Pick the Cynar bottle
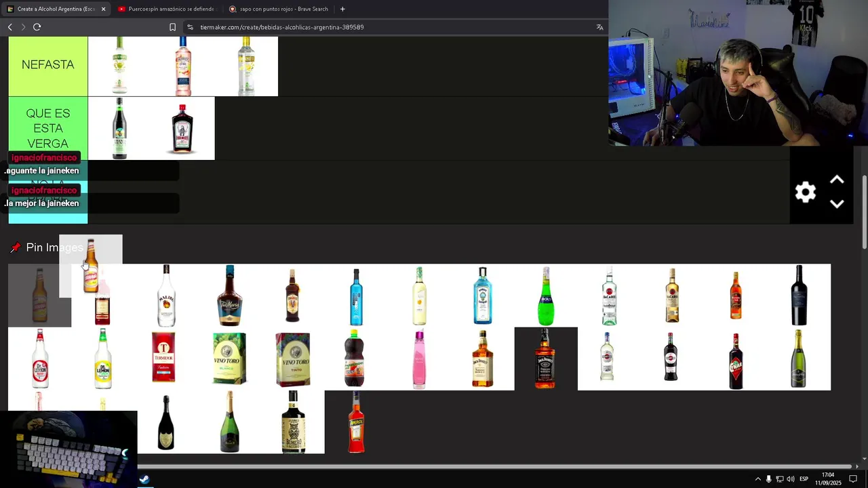The height and width of the screenshot is (488, 868). point(736,360)
